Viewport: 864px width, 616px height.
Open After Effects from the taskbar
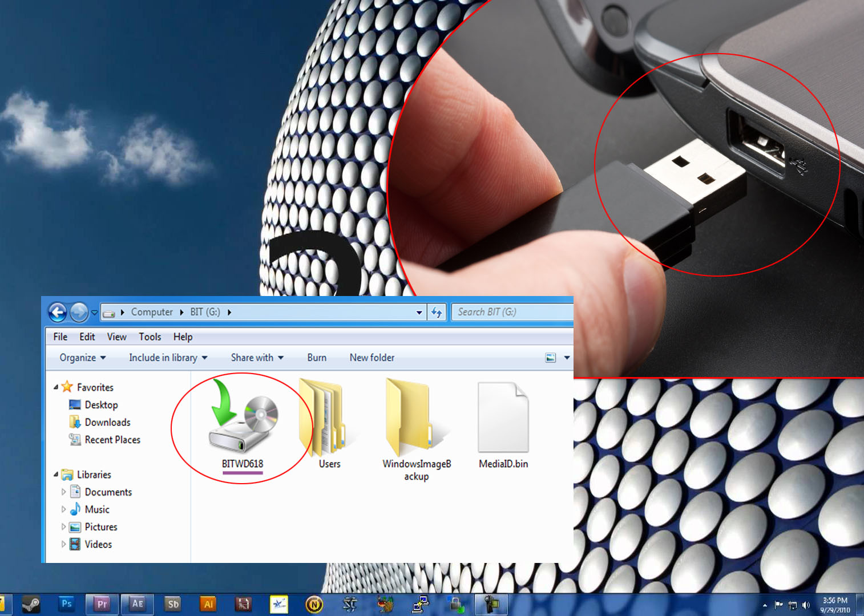pyautogui.click(x=138, y=604)
